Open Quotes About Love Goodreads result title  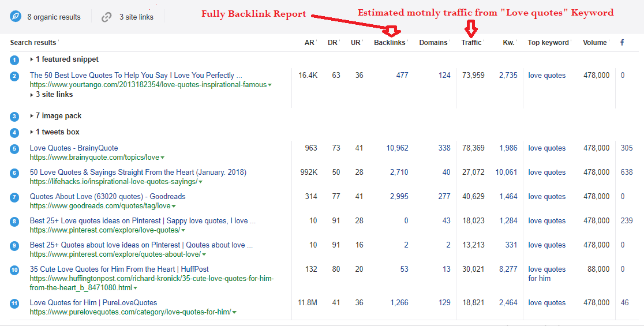[107, 197]
